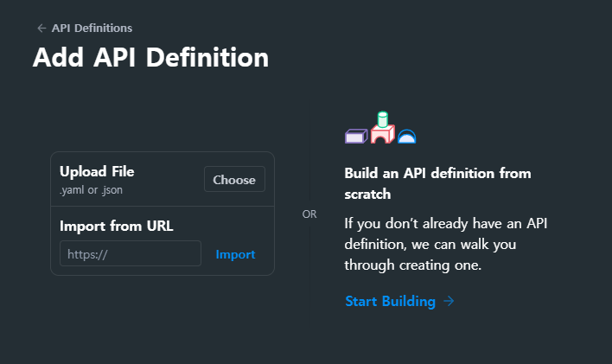This screenshot has height=364, width=612.
Task: Focus the https:// URL input field
Action: (130, 254)
